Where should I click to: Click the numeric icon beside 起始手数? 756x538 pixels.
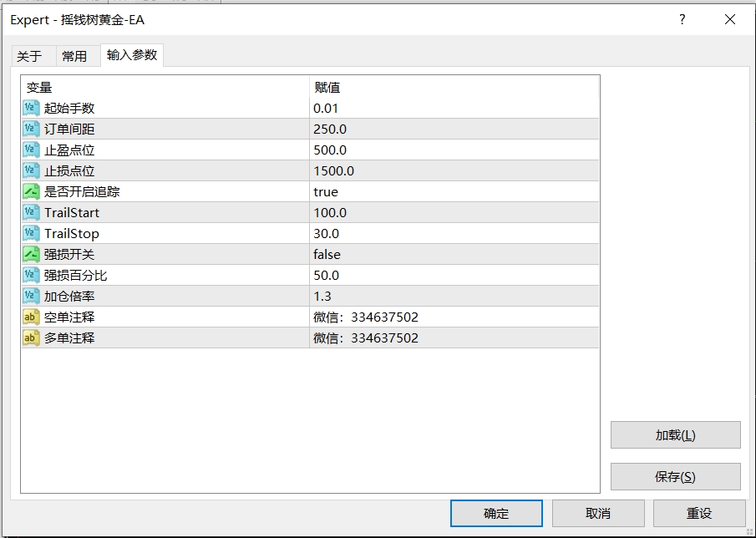click(31, 108)
